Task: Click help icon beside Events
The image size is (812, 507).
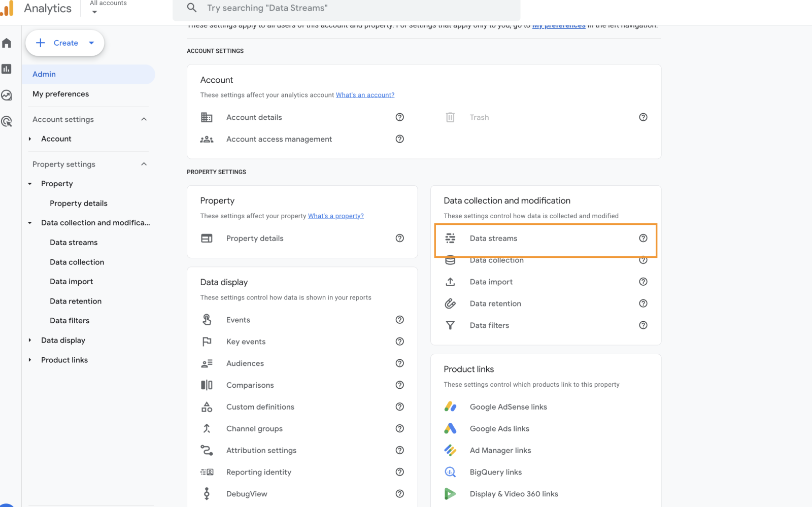Action: [400, 320]
